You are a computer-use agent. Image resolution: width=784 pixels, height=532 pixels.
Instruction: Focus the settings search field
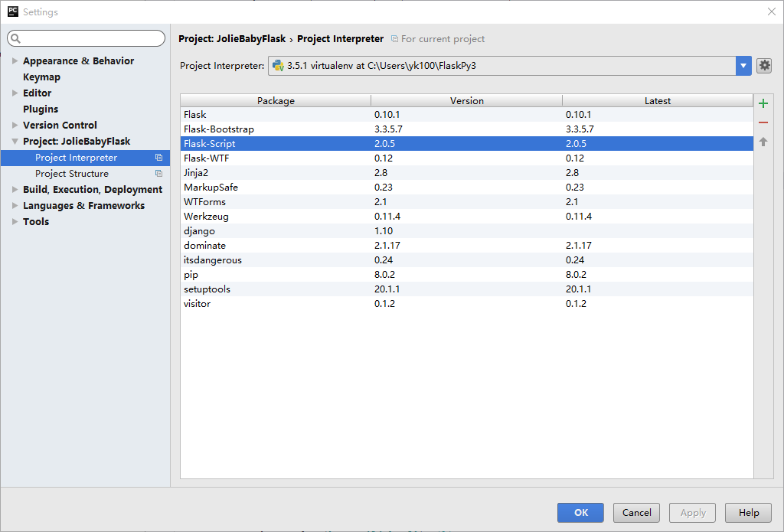(x=86, y=38)
